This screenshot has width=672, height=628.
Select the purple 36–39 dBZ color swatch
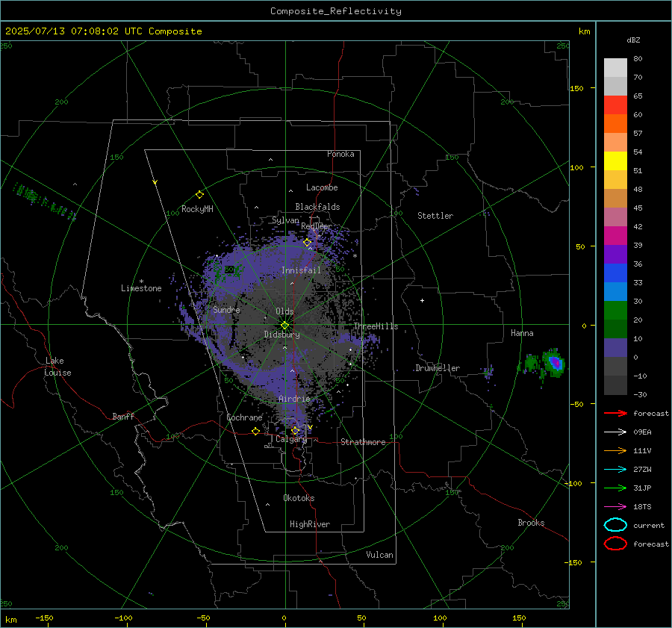(615, 255)
